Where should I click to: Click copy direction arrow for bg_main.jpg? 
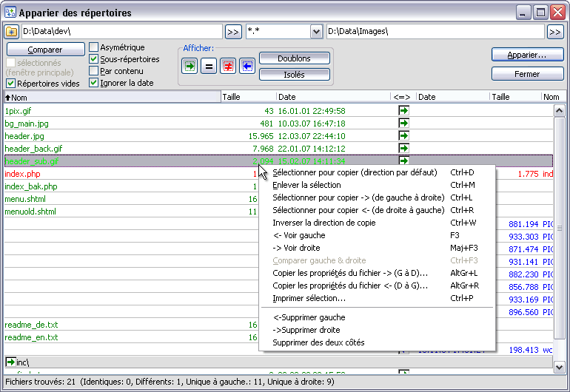click(x=403, y=124)
